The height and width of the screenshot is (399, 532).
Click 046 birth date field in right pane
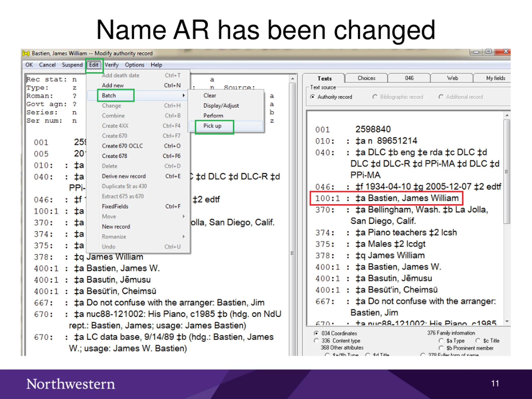click(408, 187)
